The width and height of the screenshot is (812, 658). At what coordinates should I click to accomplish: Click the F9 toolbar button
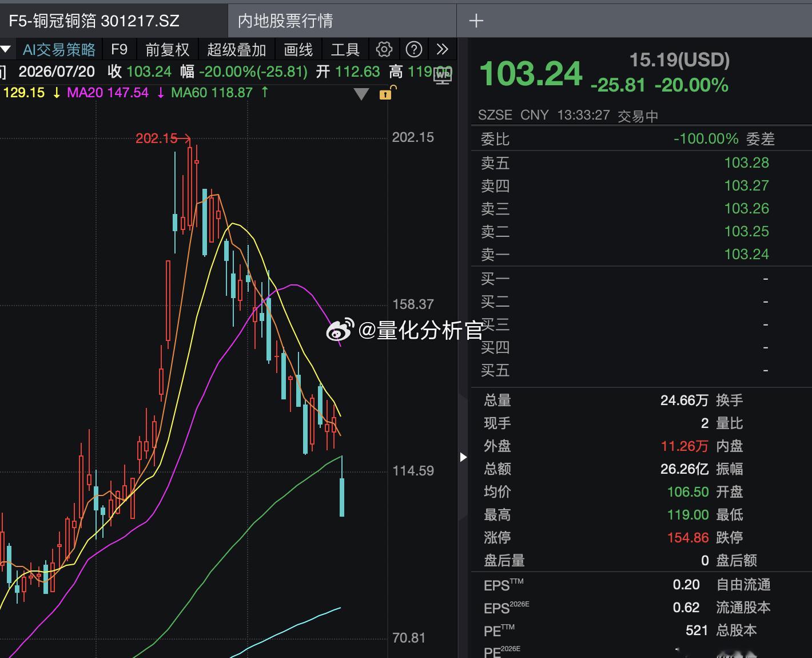tap(119, 50)
